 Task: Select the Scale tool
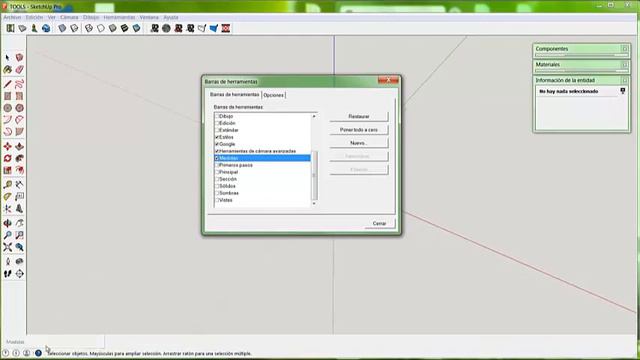tap(7, 170)
